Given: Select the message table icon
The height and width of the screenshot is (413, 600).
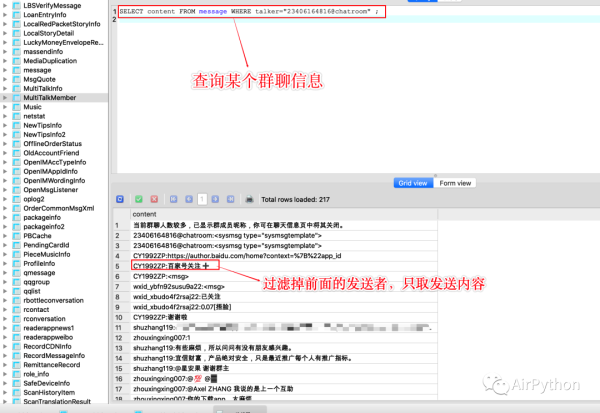Looking at the screenshot, I should (16, 70).
